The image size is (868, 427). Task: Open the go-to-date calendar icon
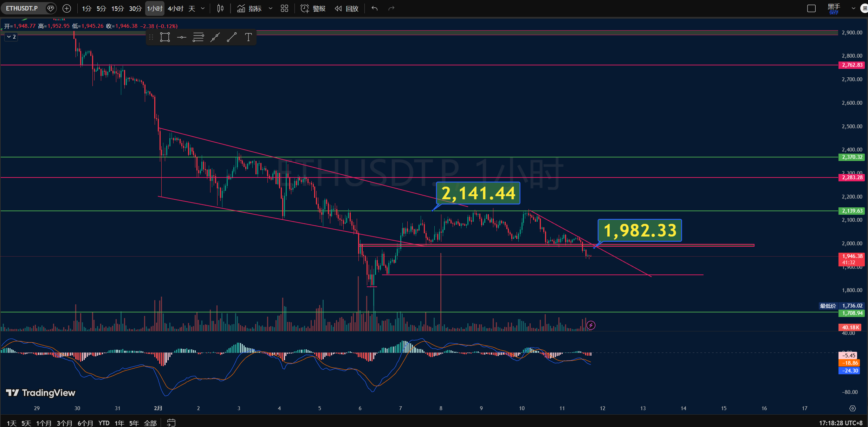tap(171, 423)
